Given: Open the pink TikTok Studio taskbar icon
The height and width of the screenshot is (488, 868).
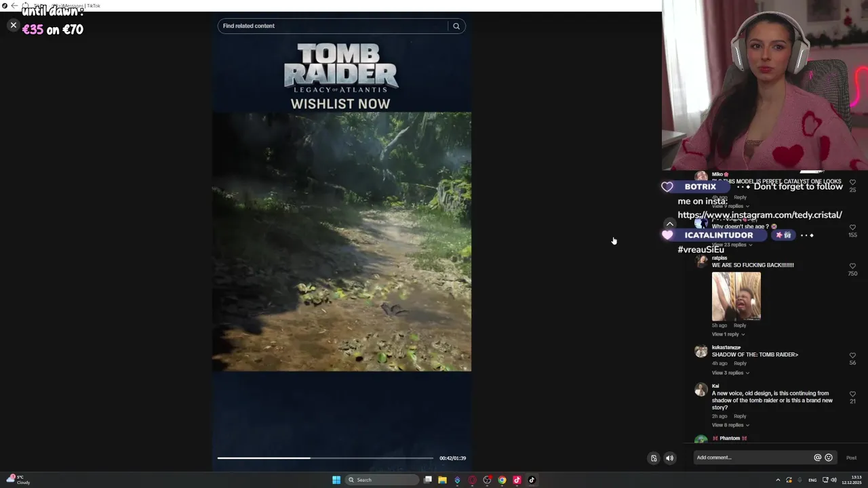Looking at the screenshot, I should pos(517,480).
